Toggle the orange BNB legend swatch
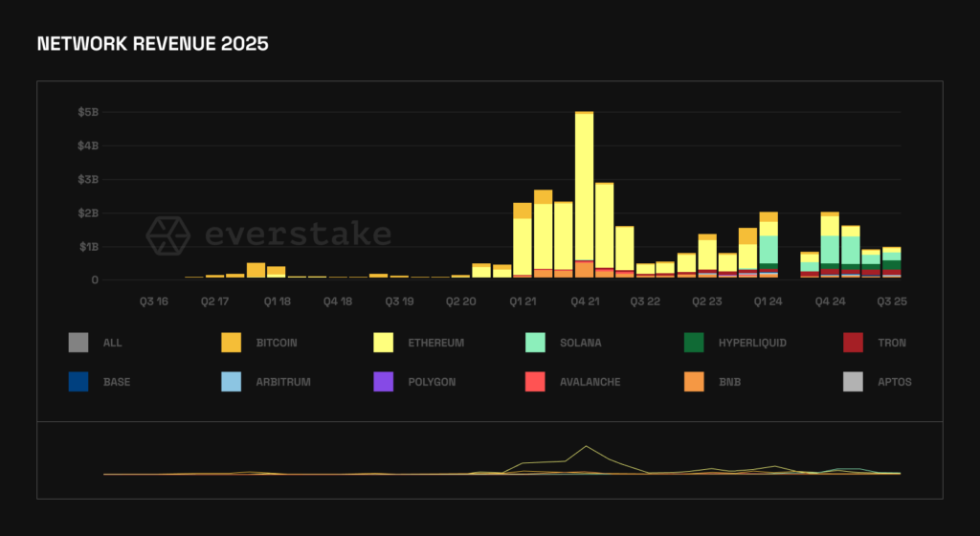 [x=695, y=382]
